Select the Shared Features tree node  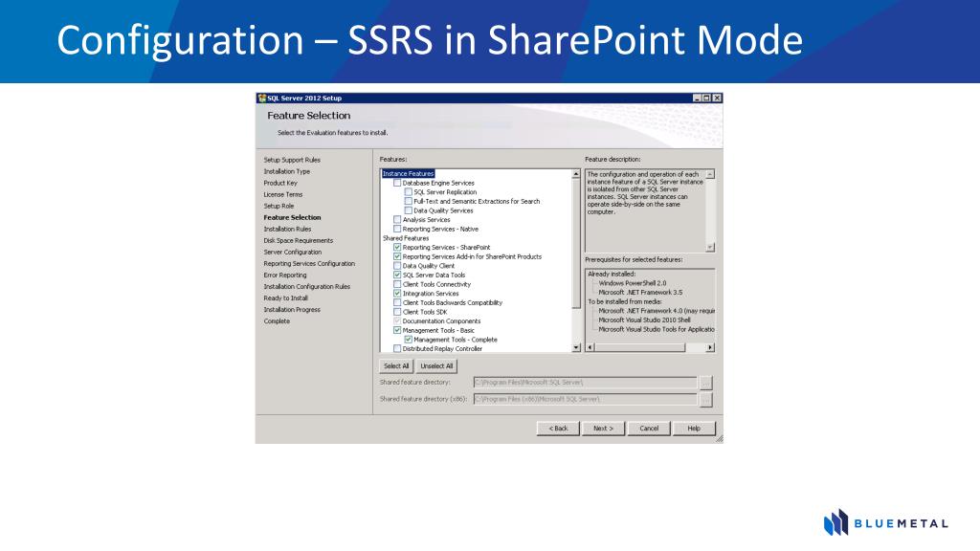(x=406, y=238)
